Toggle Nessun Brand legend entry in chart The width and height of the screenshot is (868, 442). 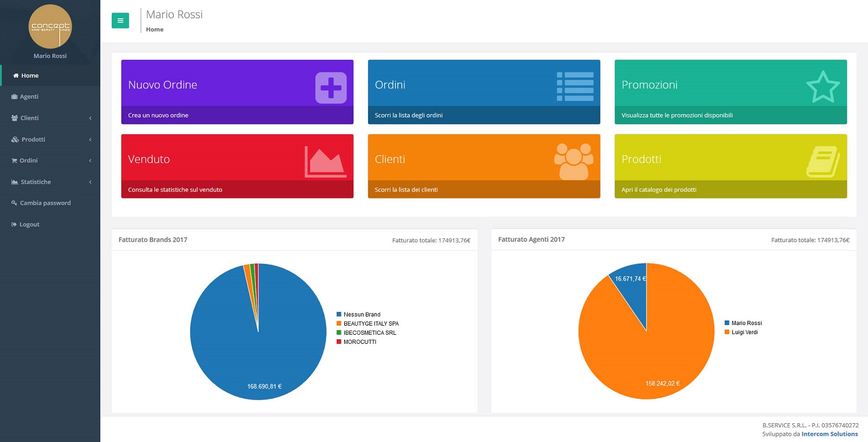point(361,314)
